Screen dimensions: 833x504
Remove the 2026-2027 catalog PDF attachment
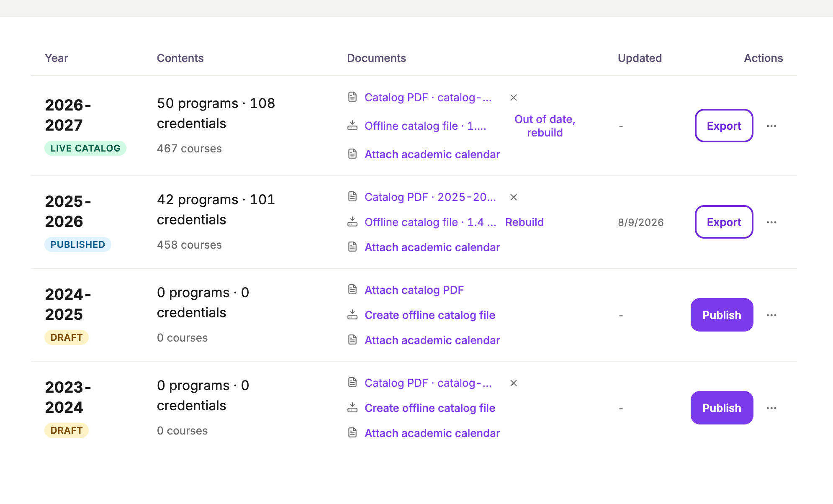514,98
